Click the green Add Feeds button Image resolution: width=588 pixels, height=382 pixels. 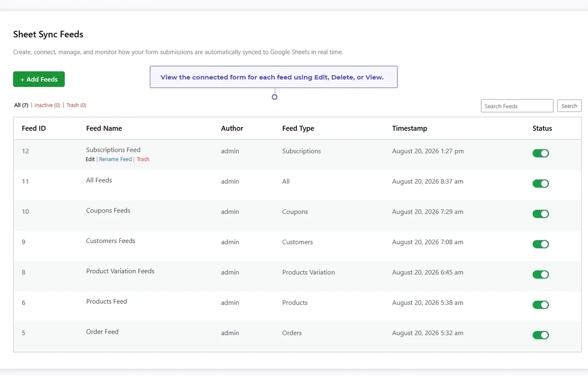(39, 79)
